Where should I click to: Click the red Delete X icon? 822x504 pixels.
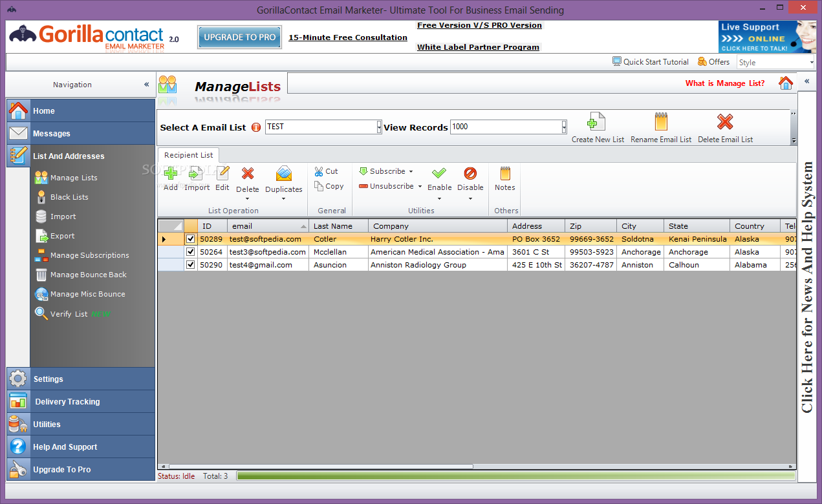248,174
